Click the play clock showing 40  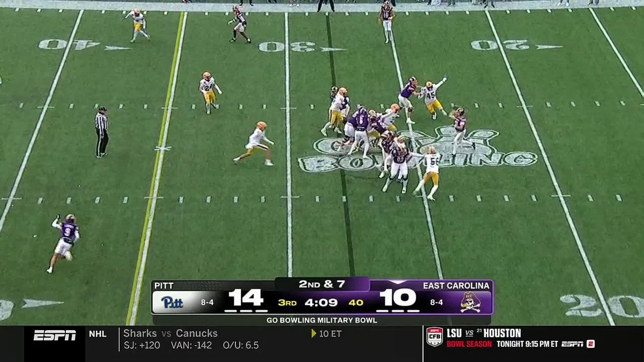[x=356, y=303]
